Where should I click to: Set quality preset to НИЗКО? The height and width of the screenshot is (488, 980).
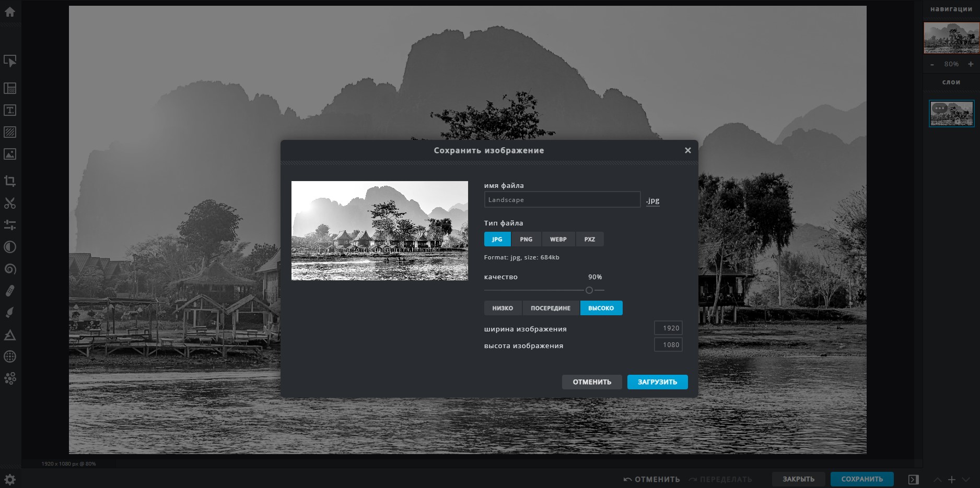pos(503,308)
